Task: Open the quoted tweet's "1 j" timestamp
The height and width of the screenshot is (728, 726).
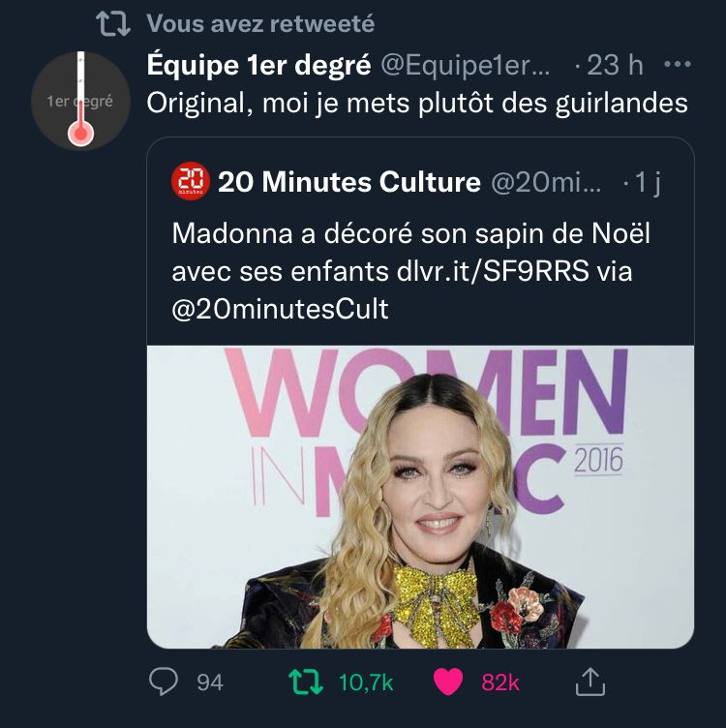Action: pyautogui.click(x=648, y=181)
